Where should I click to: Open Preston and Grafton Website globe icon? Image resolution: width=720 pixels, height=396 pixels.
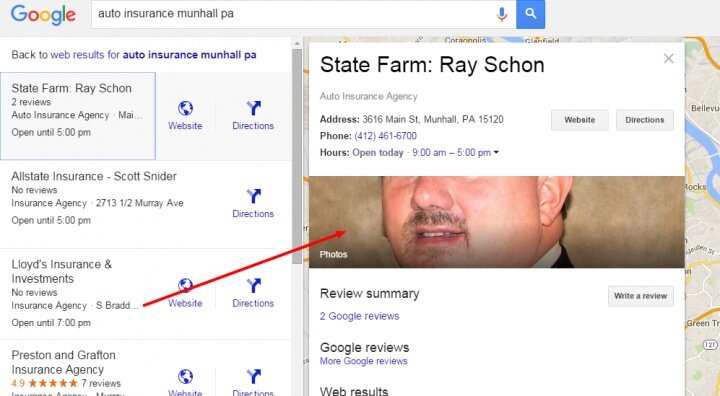185,376
